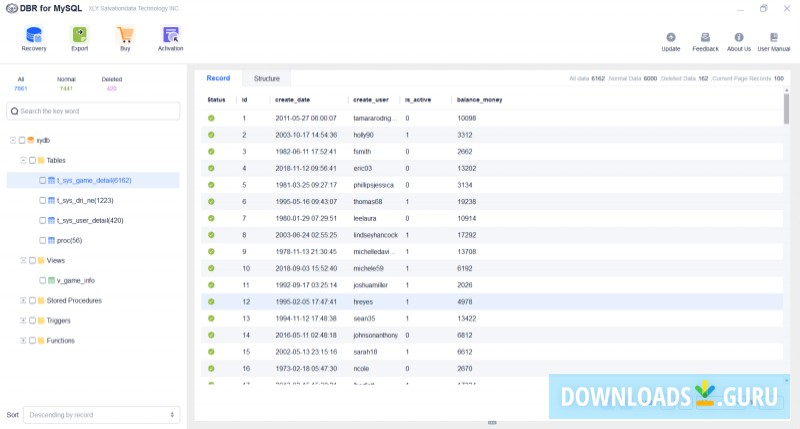Image resolution: width=800 pixels, height=429 pixels.
Task: Tick the xydb database checkbox
Action: pos(22,140)
